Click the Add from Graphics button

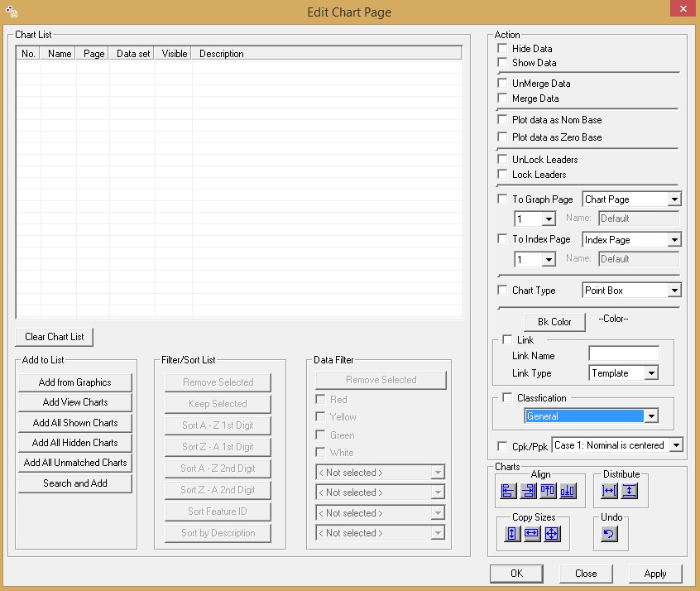(x=74, y=382)
